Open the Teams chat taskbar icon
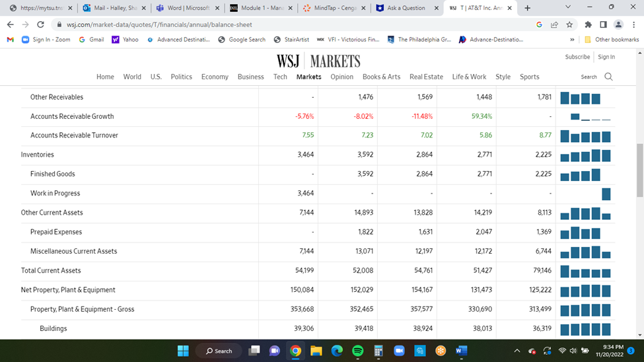The height and width of the screenshot is (362, 644). pos(274,351)
